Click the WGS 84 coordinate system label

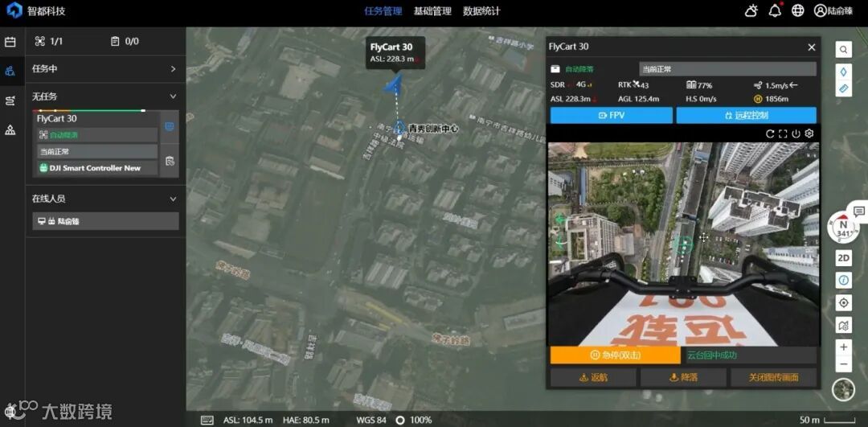click(x=371, y=420)
